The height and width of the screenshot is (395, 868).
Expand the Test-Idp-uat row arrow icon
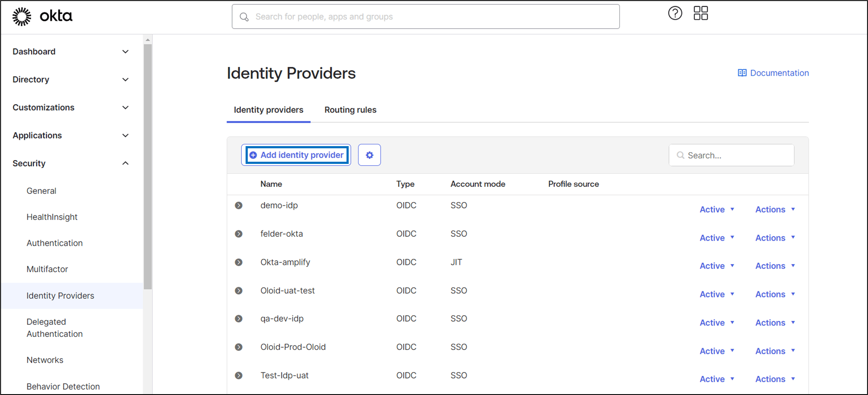click(239, 375)
